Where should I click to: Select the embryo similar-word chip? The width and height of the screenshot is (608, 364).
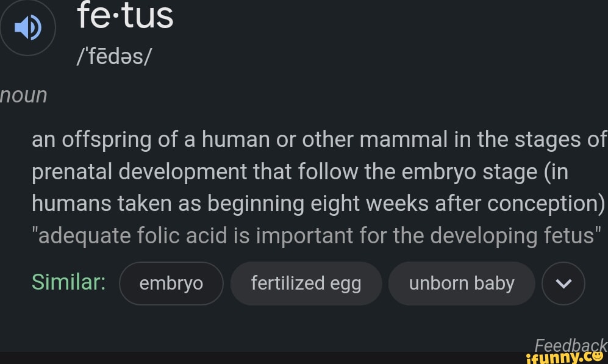tap(171, 283)
